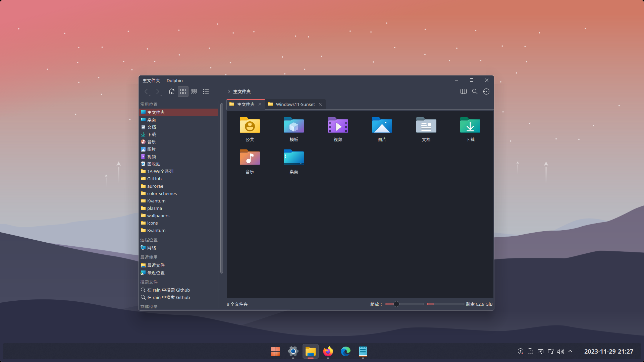Image resolution: width=644 pixels, height=362 pixels.
Task: Open the 模板 folder icon
Action: (294, 125)
